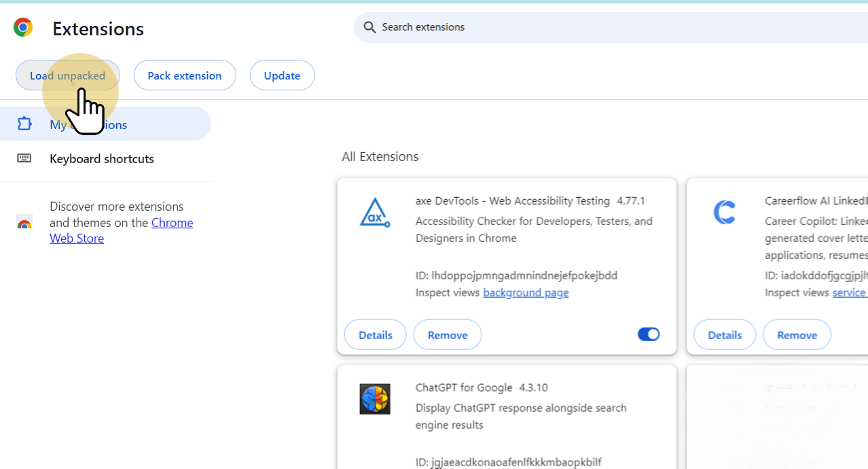868x469 pixels.
Task: Click the Update button
Action: pos(282,75)
